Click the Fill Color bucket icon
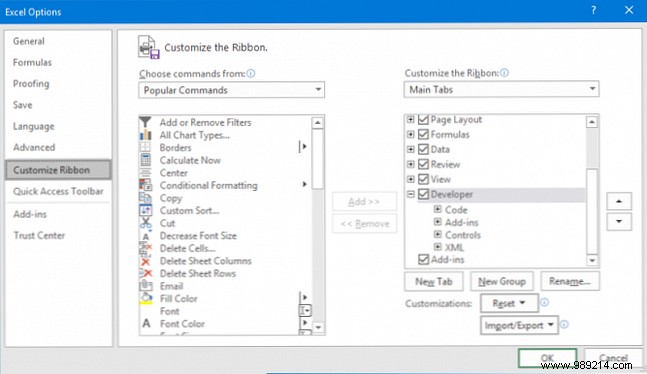This screenshot has height=374, width=647. click(145, 298)
